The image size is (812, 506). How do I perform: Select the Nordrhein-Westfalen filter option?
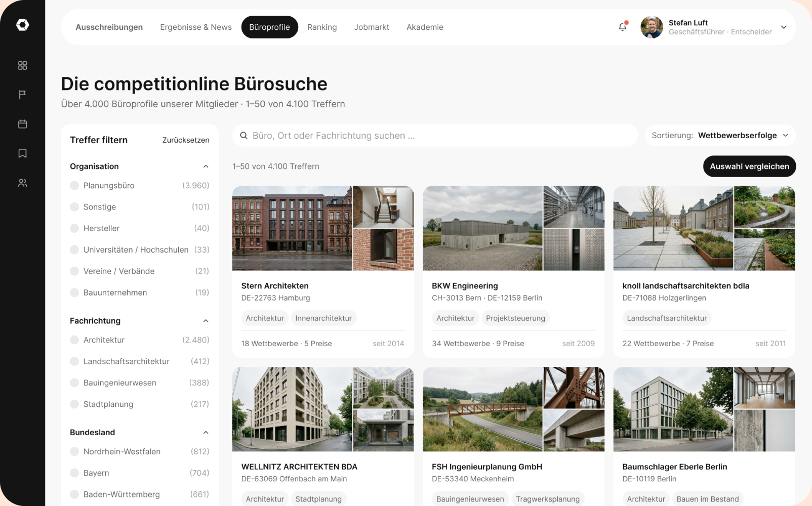(140, 451)
